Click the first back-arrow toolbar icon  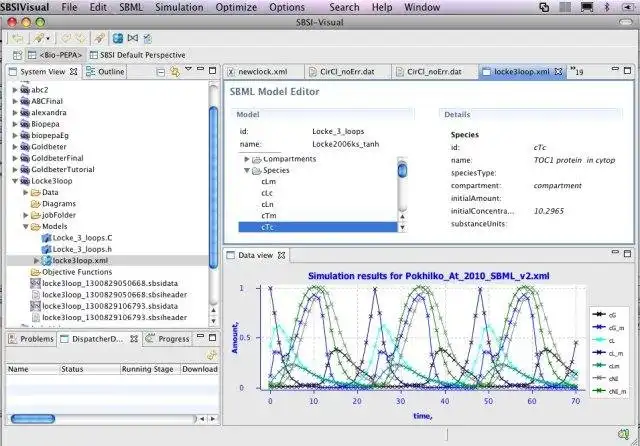(18, 38)
